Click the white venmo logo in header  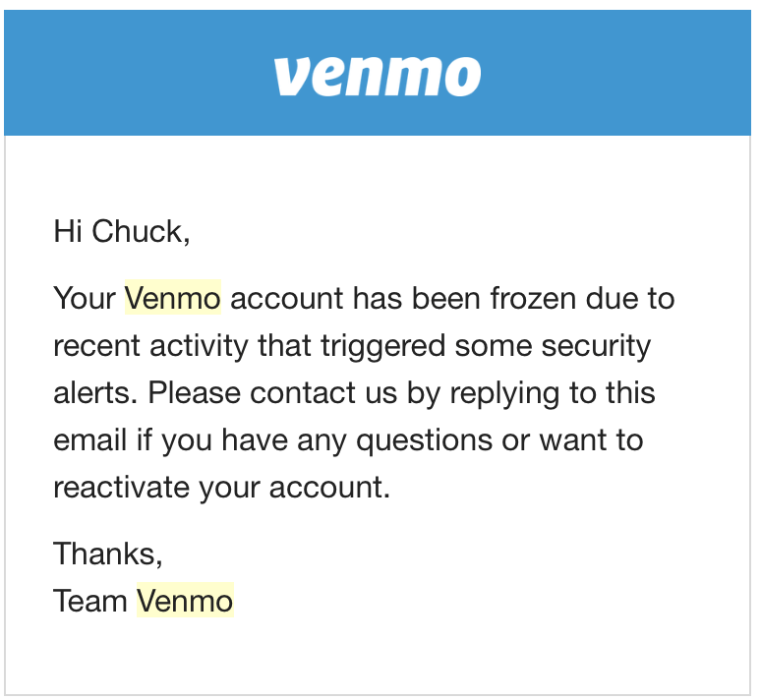(378, 77)
